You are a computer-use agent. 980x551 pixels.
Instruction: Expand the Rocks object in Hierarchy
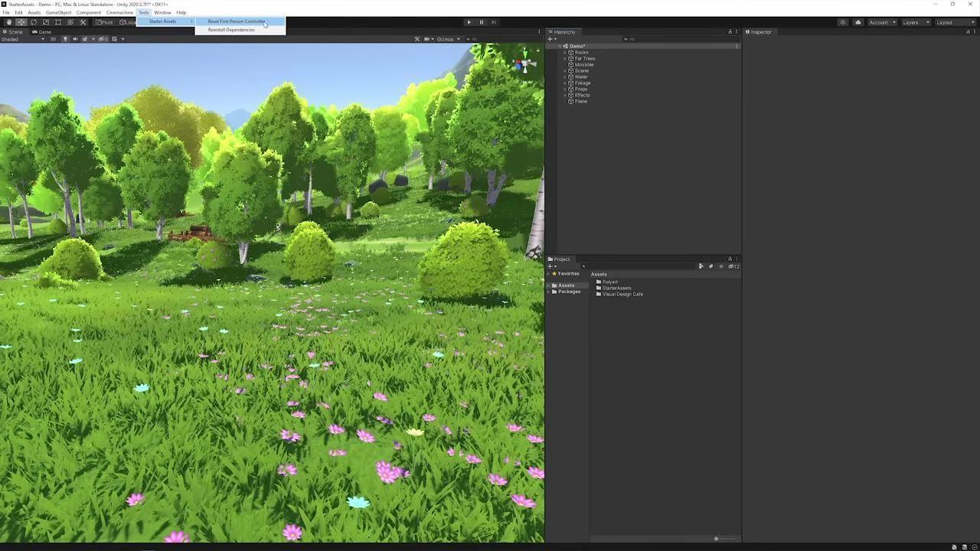pos(565,53)
